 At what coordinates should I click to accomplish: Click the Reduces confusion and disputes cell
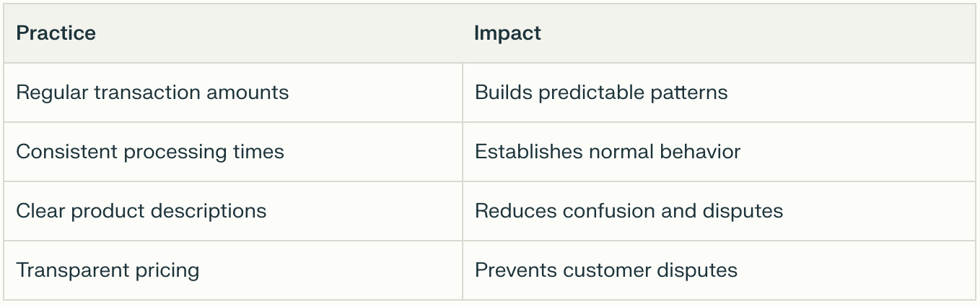click(629, 211)
